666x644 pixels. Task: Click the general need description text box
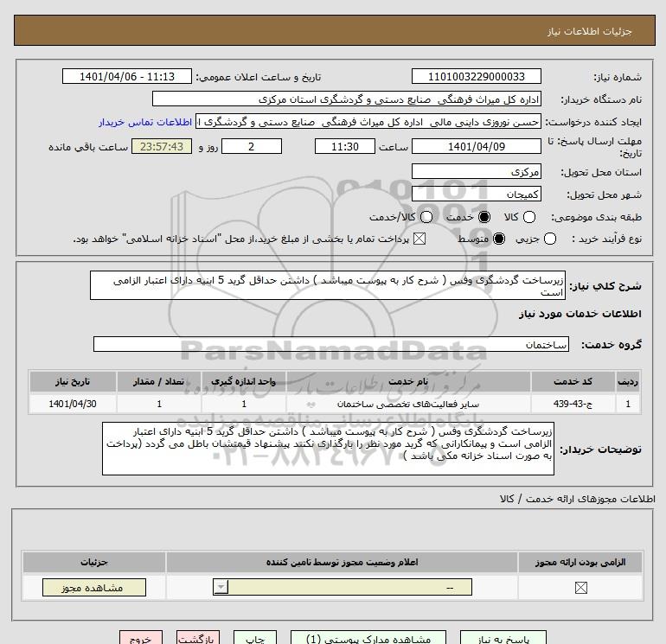(x=328, y=285)
